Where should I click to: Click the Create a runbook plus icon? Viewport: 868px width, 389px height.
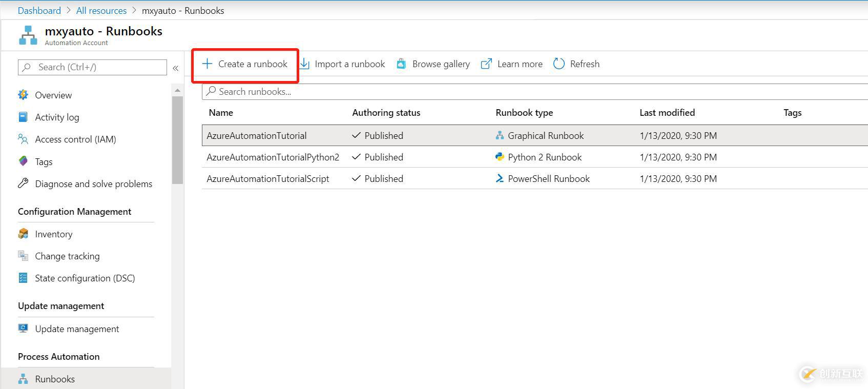(x=207, y=64)
